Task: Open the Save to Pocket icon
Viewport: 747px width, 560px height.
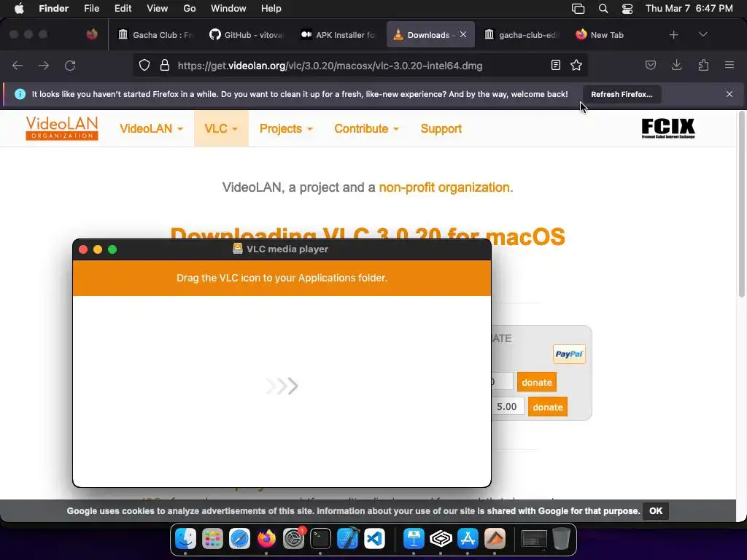Action: 650,65
